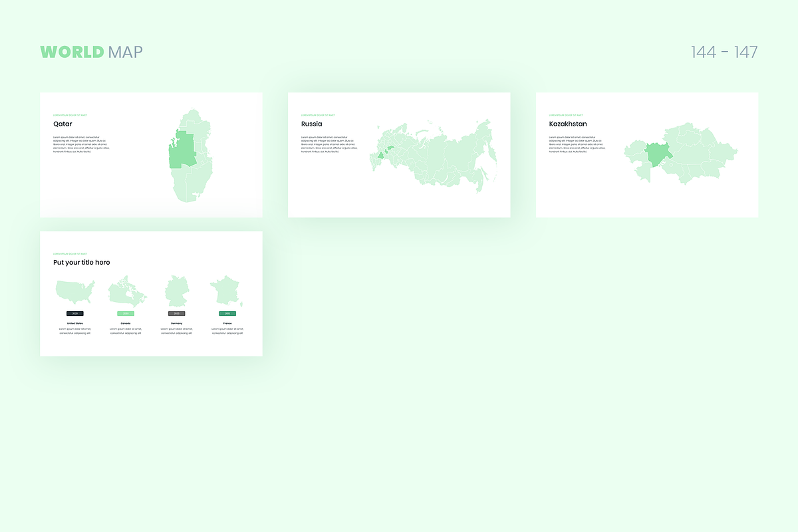Screen dimensions: 798x532
Task: Click the United States map shape
Action: click(x=75, y=292)
